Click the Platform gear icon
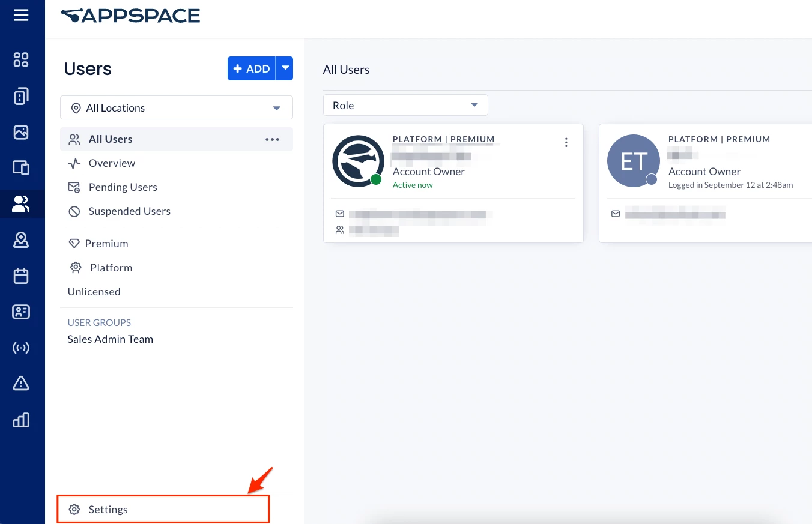The image size is (812, 524). point(76,268)
